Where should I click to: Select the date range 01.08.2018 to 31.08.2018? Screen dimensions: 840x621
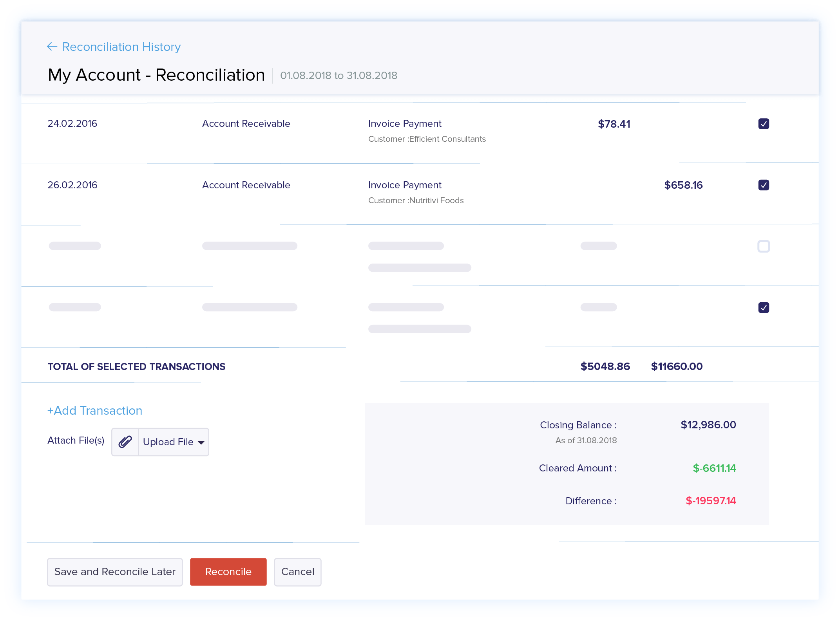tap(339, 76)
